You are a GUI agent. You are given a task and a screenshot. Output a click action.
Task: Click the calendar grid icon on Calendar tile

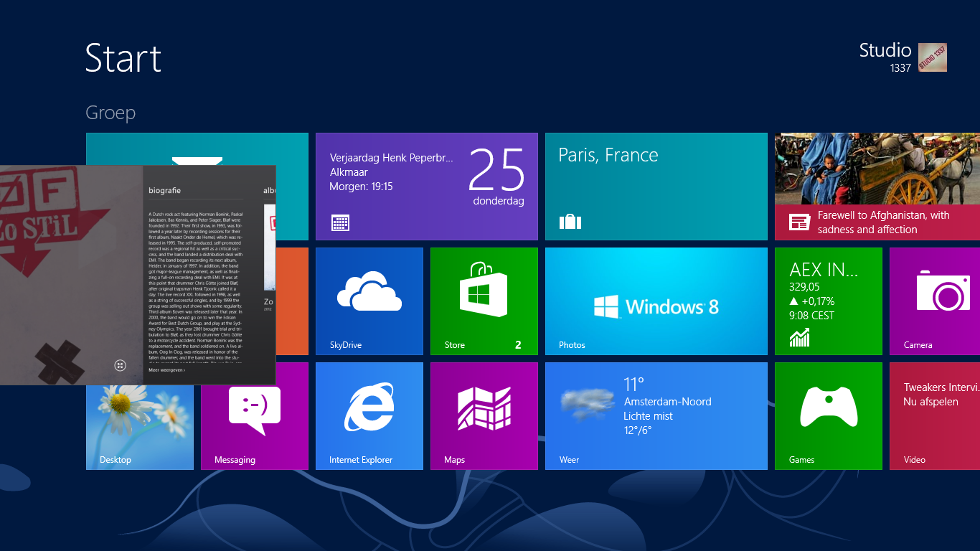[x=341, y=222]
